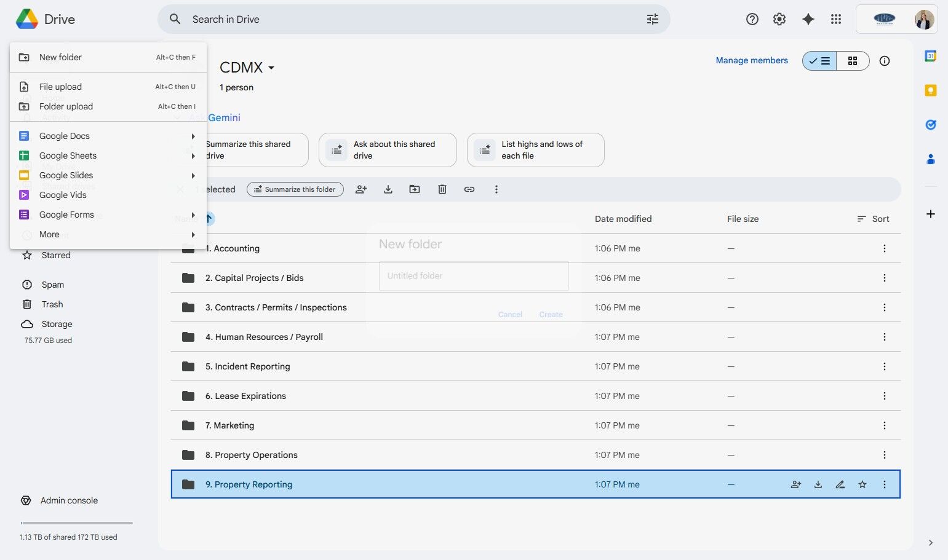948x560 pixels.
Task: Open Drive settings gear
Action: 779,19
